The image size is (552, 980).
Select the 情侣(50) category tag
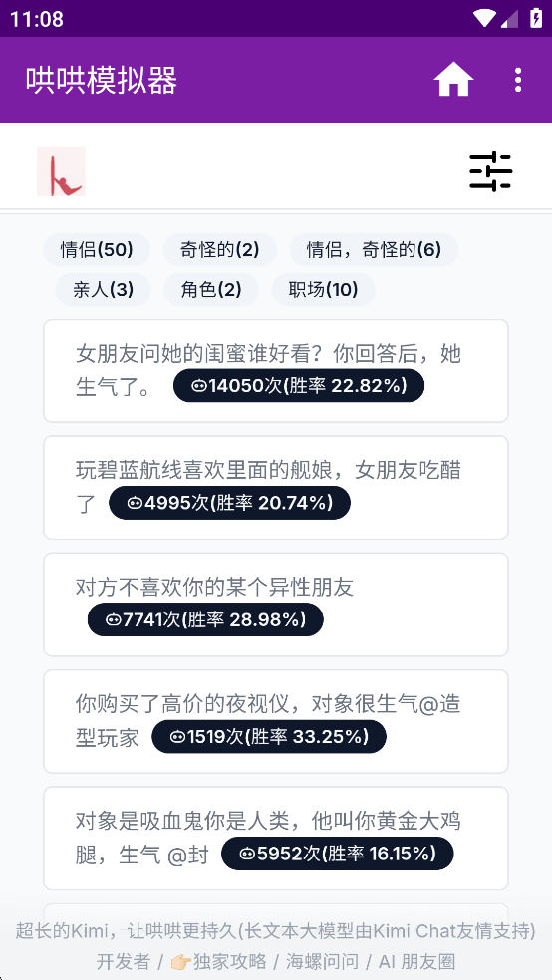coord(97,250)
